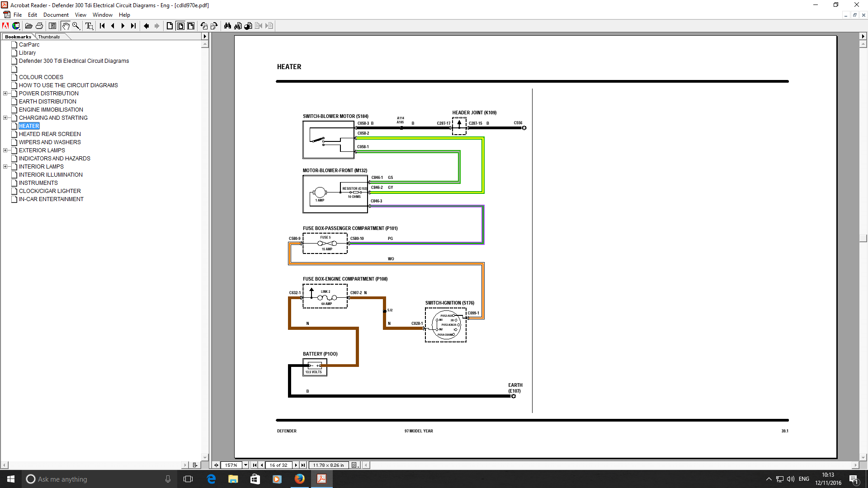Set Fit Width page view

coord(191,26)
